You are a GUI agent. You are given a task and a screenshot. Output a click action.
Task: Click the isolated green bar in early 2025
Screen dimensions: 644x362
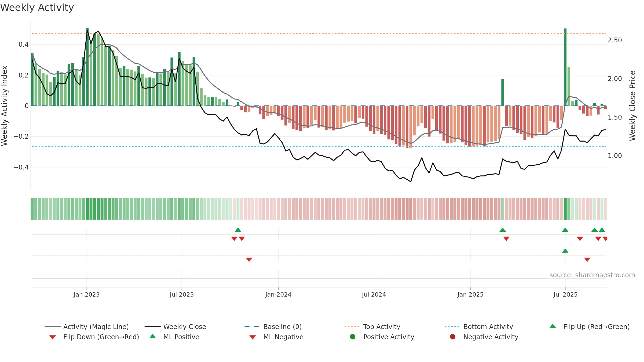click(x=503, y=93)
